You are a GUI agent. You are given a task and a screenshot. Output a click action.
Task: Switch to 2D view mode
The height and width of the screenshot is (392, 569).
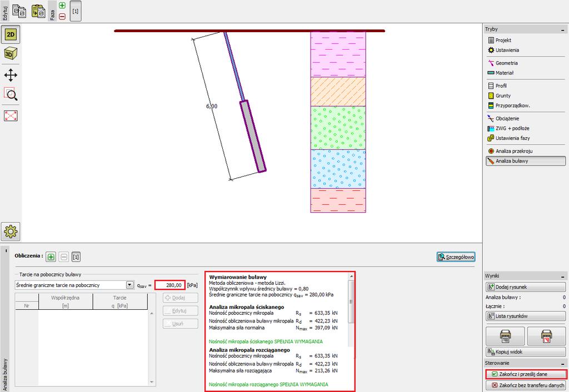pyautogui.click(x=11, y=34)
